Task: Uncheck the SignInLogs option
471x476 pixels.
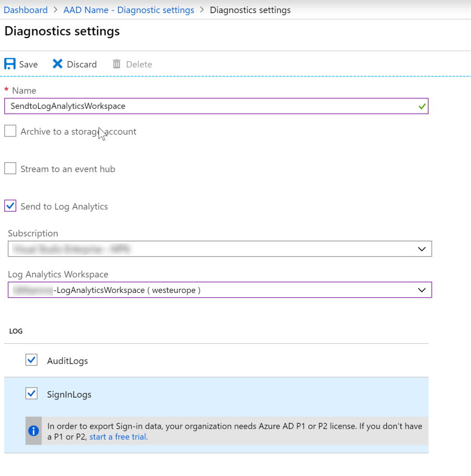Action: pos(32,393)
